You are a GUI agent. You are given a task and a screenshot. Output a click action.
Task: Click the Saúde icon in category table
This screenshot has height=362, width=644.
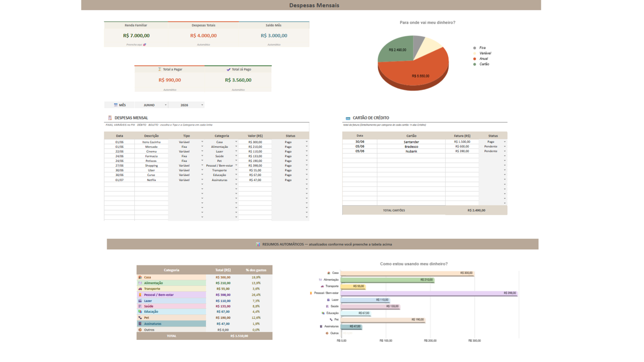tap(140, 306)
